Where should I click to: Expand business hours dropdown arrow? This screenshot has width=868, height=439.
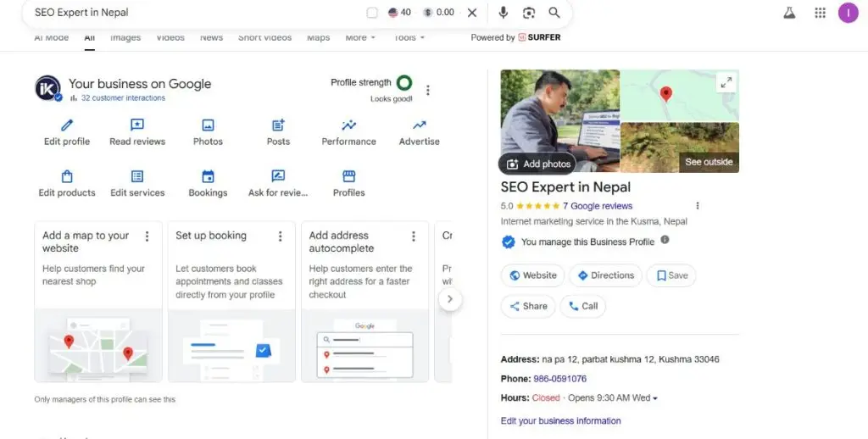[655, 398]
